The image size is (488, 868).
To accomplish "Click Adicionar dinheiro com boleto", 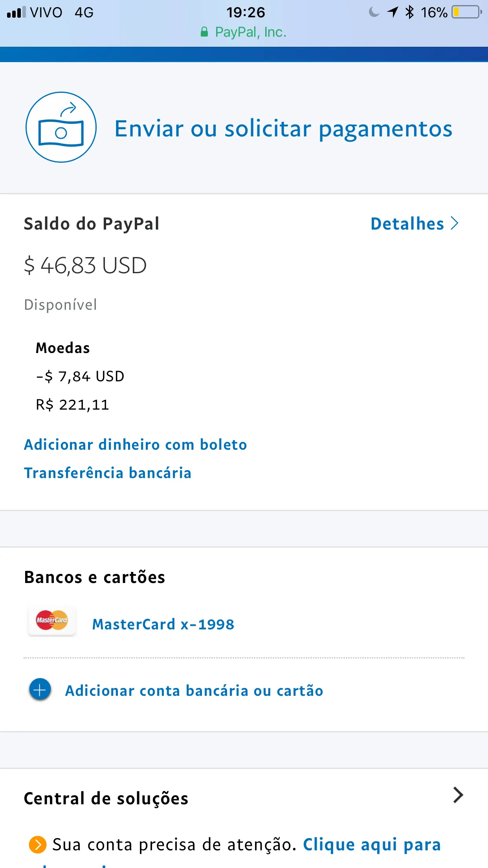I will 135,445.
